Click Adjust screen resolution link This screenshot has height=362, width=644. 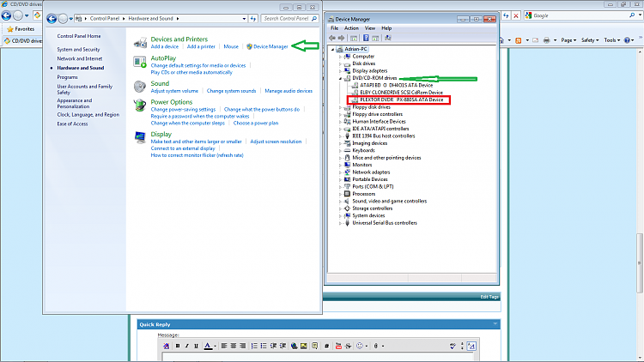pyautogui.click(x=276, y=142)
